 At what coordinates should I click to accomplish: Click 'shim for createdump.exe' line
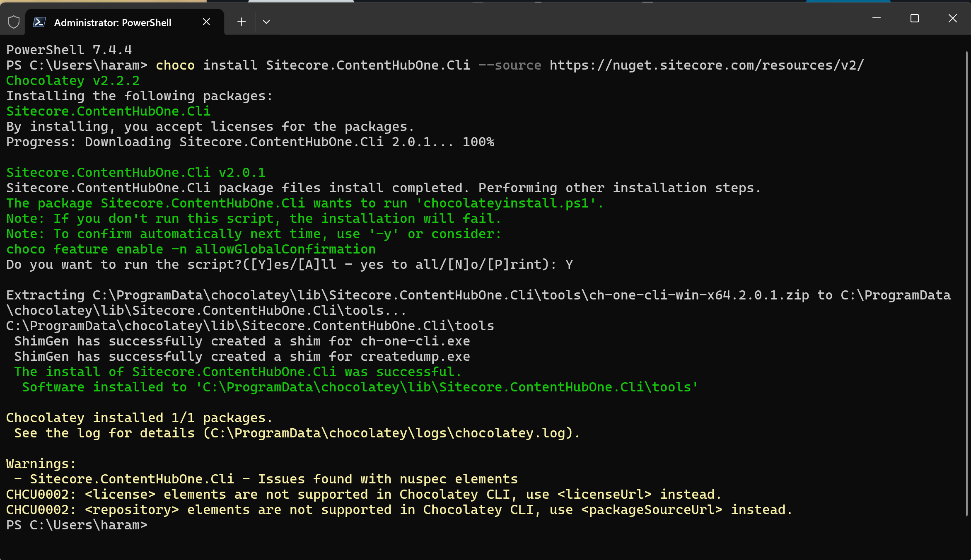coord(242,357)
